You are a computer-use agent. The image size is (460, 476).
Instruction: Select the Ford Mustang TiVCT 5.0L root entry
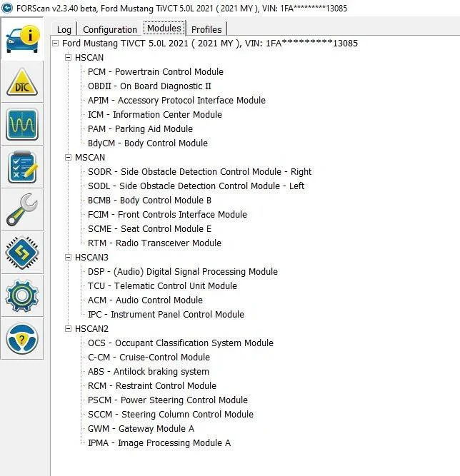click(210, 43)
